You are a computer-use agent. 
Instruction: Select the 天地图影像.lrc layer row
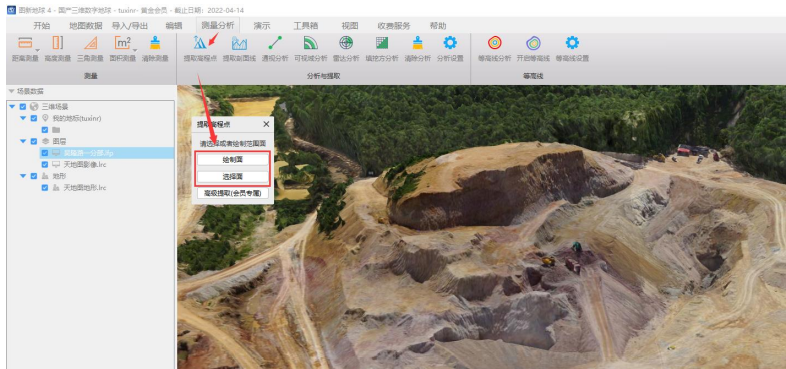click(85, 164)
